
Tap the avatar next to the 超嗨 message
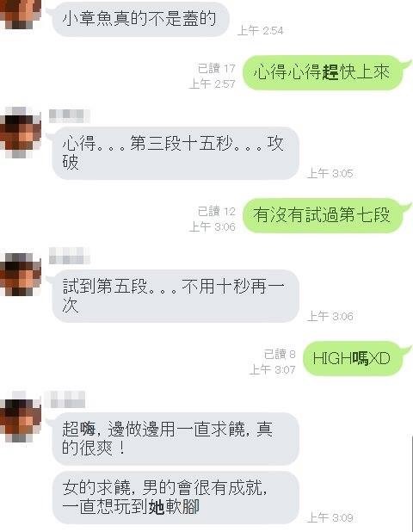pos(21,419)
